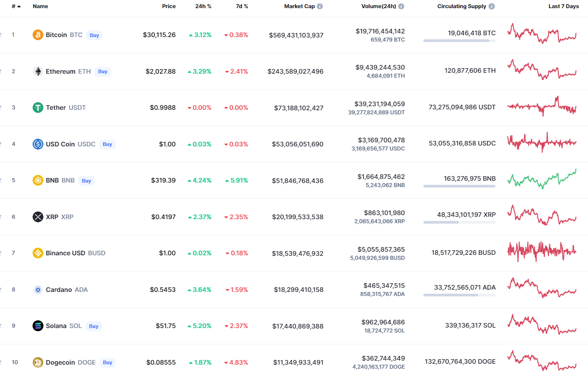Click the Cardano logo icon
The height and width of the screenshot is (380, 588).
pos(38,290)
